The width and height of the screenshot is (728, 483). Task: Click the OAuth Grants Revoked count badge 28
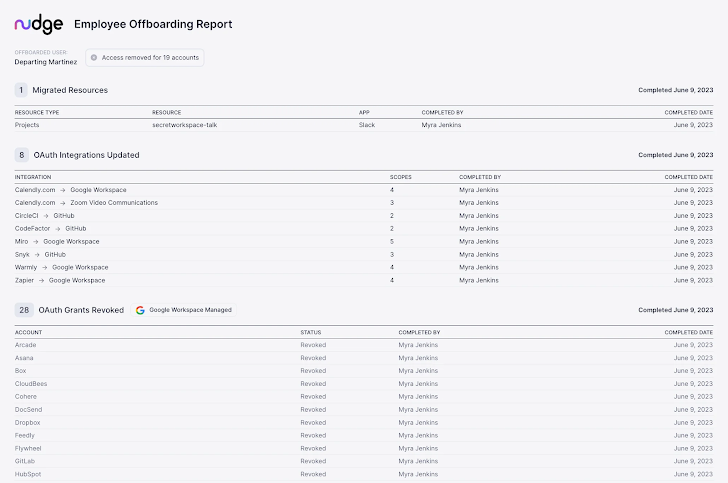(x=24, y=310)
